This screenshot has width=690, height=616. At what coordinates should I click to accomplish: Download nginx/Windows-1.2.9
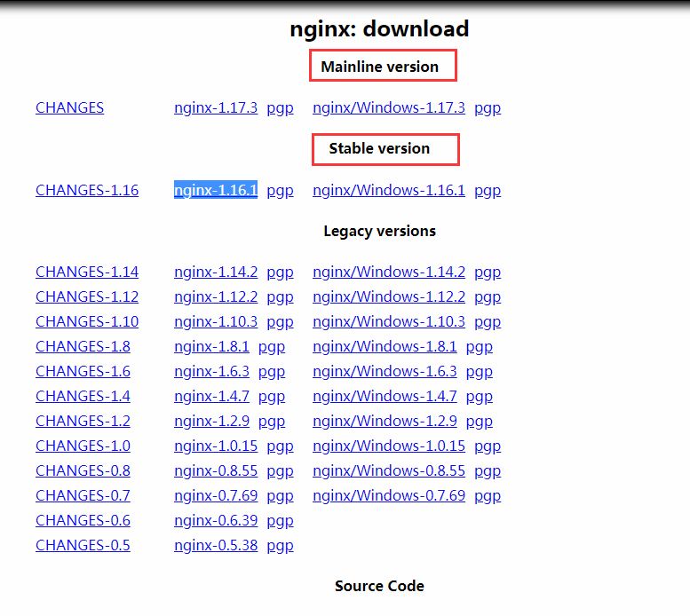pyautogui.click(x=385, y=422)
